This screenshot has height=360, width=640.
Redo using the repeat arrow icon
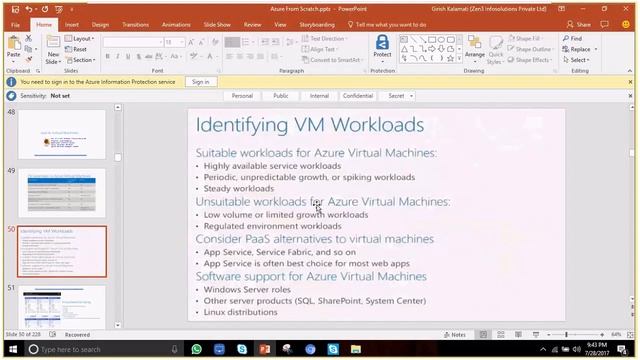pyautogui.click(x=44, y=9)
